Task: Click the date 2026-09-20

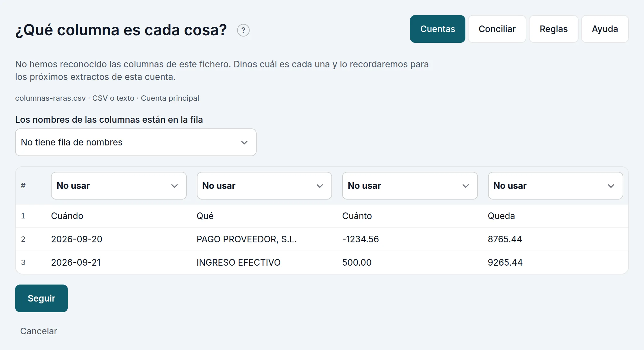Action: pyautogui.click(x=77, y=239)
